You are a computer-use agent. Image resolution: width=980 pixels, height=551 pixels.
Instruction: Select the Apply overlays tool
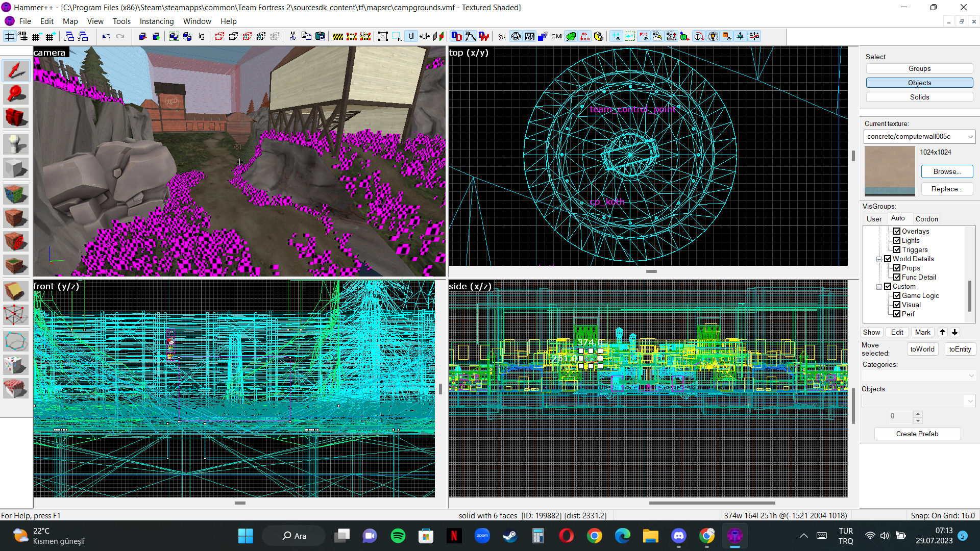coord(16,265)
